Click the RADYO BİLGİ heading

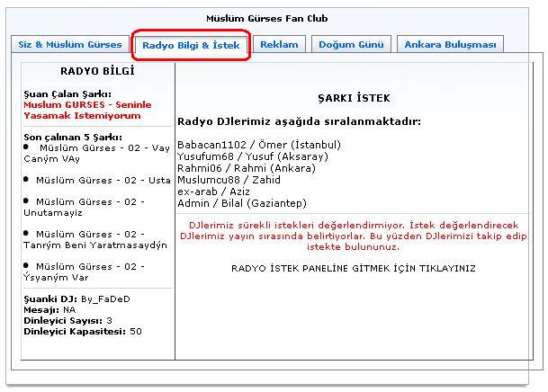(97, 71)
